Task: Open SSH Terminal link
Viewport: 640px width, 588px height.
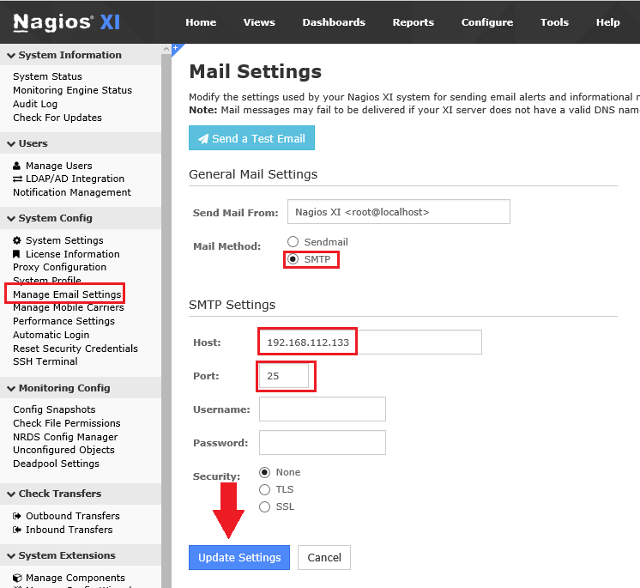Action: 45,362
